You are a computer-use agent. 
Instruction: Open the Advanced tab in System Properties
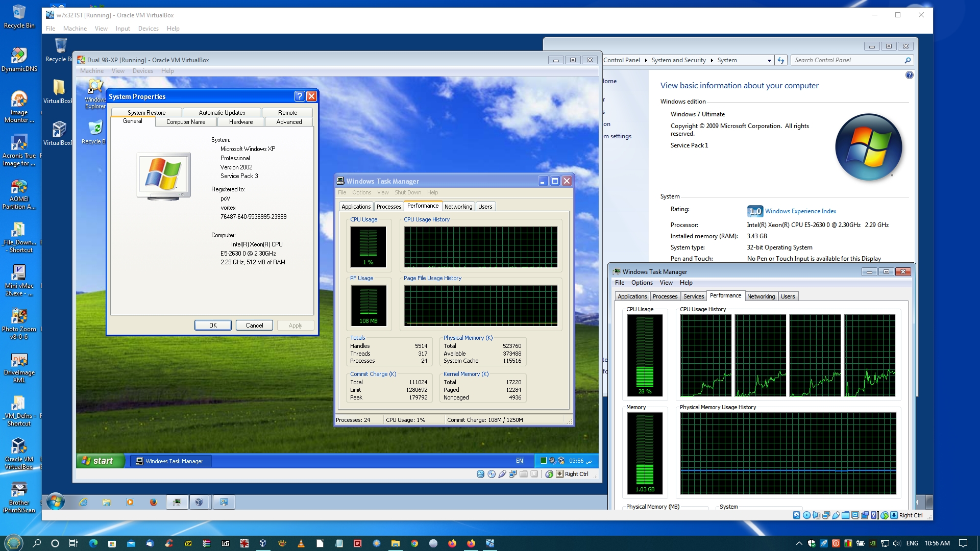tap(289, 122)
